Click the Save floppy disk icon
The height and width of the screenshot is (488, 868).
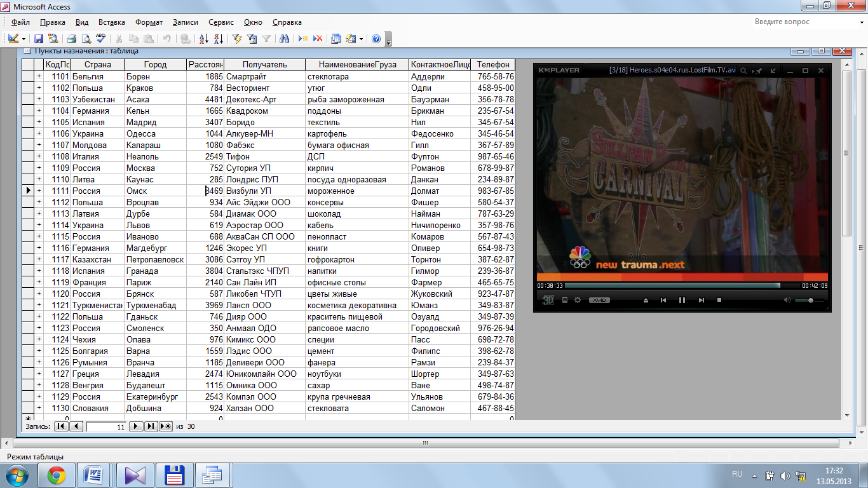(x=39, y=39)
